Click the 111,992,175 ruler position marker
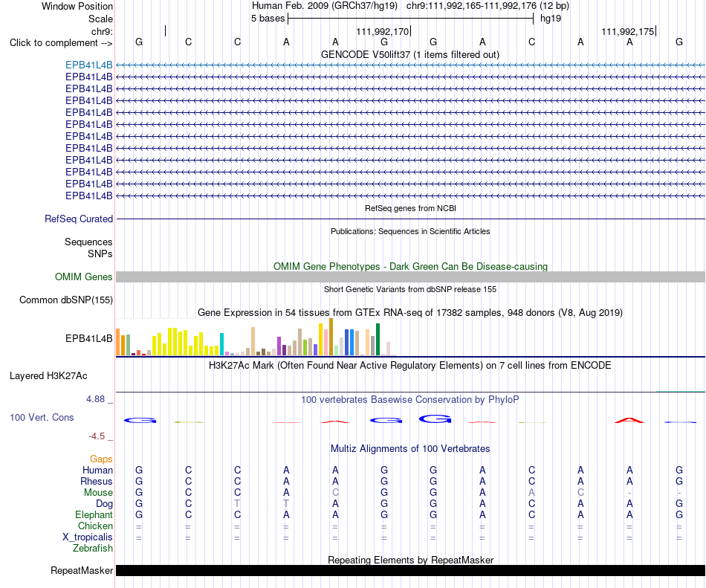Screen dimensions: 706x588 (628, 31)
